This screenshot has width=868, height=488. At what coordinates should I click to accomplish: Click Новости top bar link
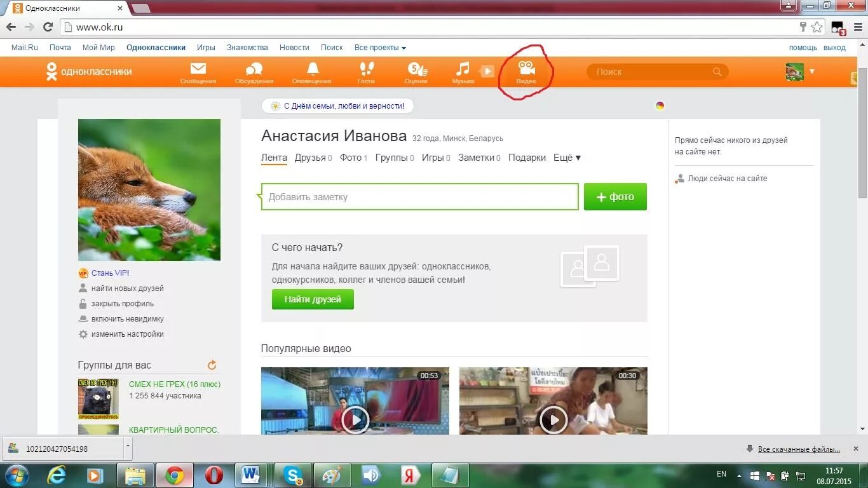294,48
